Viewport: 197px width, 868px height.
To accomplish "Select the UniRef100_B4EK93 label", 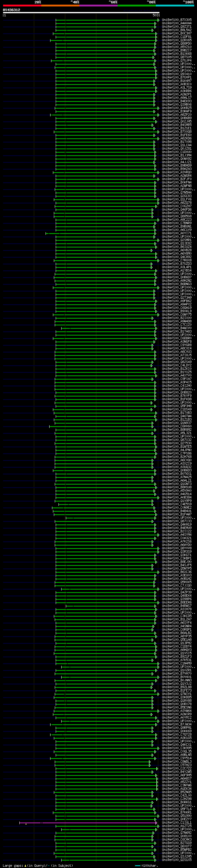I will (176, 101).
